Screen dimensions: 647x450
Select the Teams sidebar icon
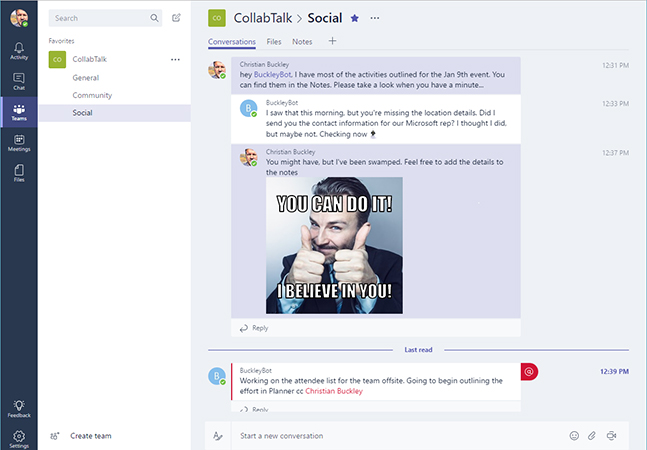click(x=19, y=112)
